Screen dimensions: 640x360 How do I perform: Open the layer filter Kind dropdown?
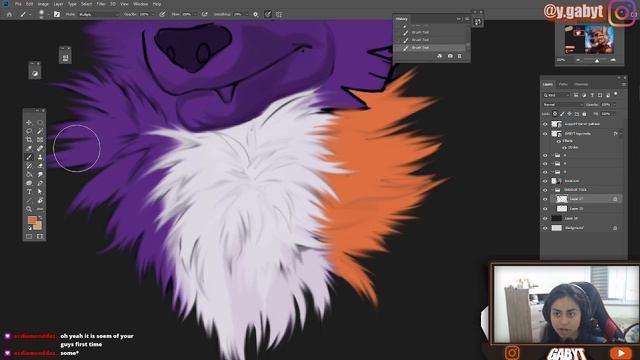click(556, 95)
